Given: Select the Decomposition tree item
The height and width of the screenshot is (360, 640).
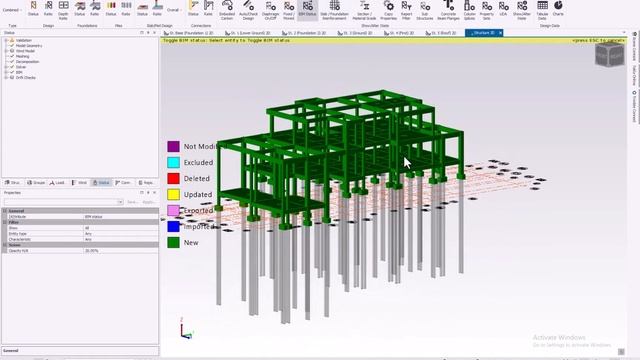Looking at the screenshot, I should coord(27,62).
